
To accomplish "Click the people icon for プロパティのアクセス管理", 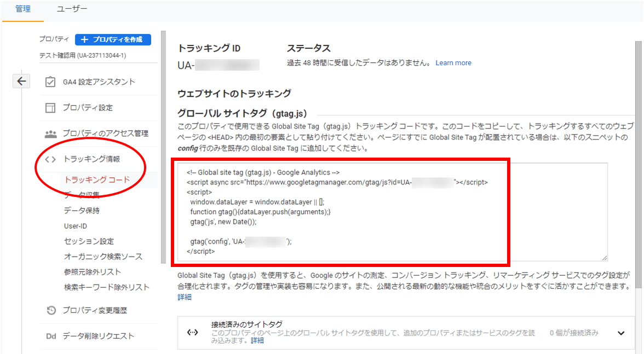I will [x=50, y=134].
